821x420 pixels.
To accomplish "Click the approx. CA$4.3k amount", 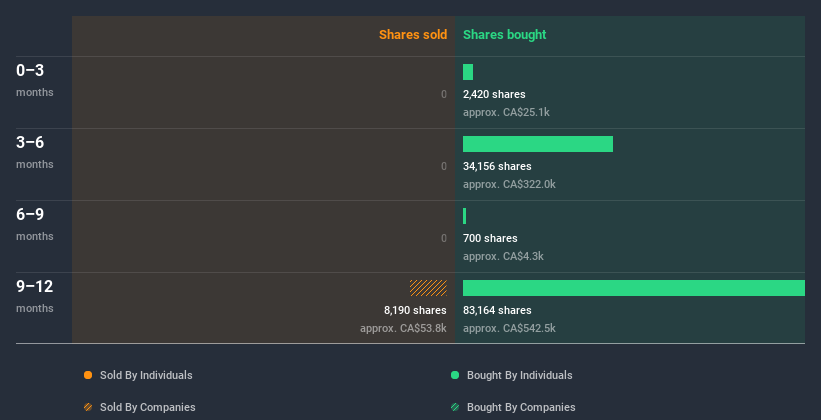I will click(503, 256).
